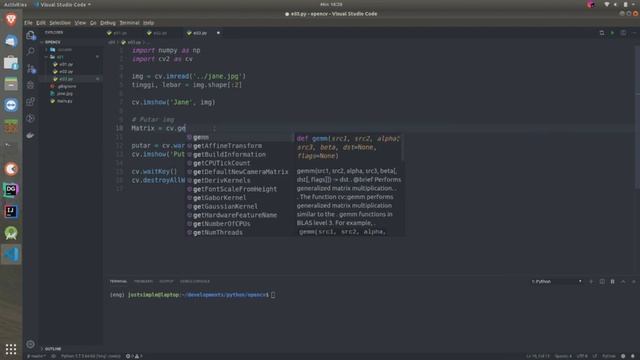
Task: Switch to the PROBLEMS panel tab
Action: (143, 281)
